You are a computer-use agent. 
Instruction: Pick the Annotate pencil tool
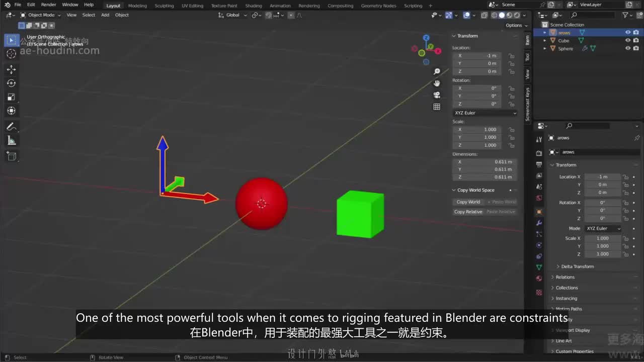point(11,127)
